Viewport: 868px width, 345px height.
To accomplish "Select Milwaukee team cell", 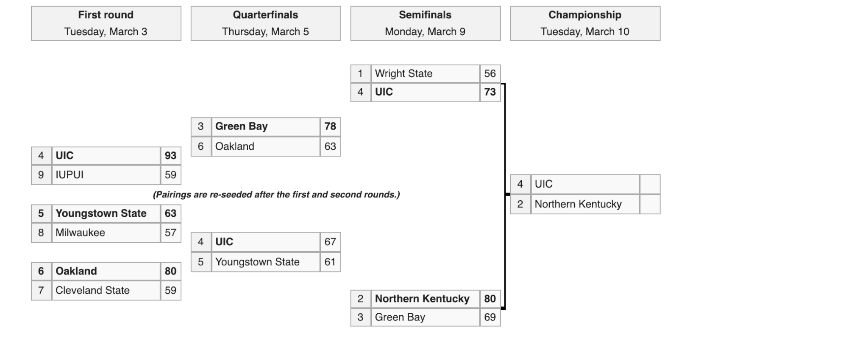I will (106, 233).
